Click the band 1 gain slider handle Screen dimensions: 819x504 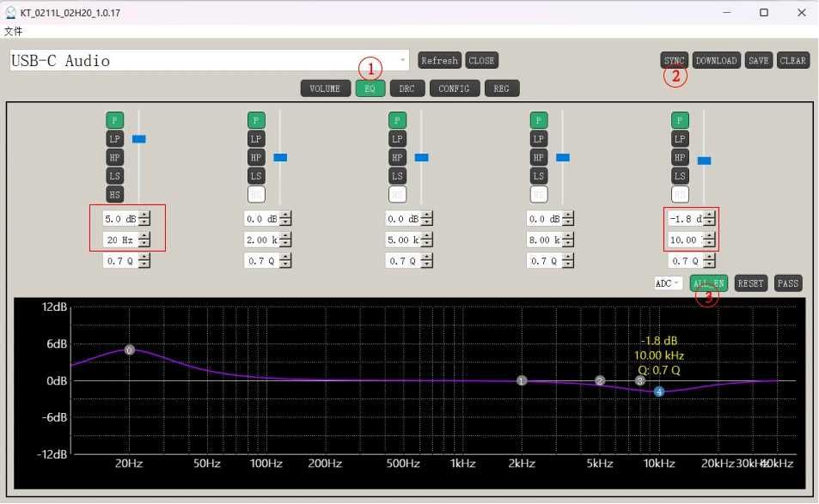point(139,139)
